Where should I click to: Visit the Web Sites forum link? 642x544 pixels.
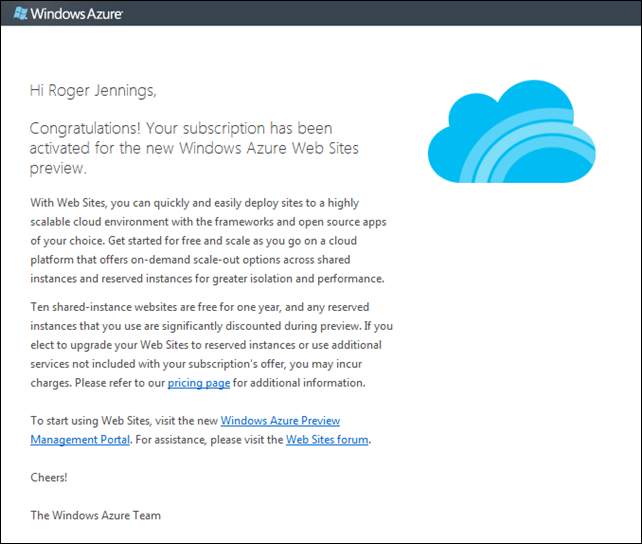point(327,439)
